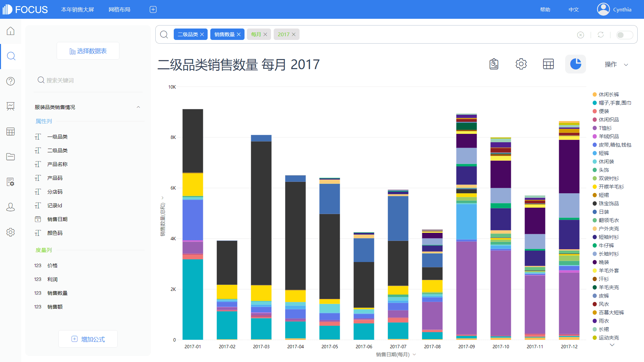This screenshot has width=644, height=362.
Task: Open the user management icon in sidebar
Action: (x=10, y=207)
